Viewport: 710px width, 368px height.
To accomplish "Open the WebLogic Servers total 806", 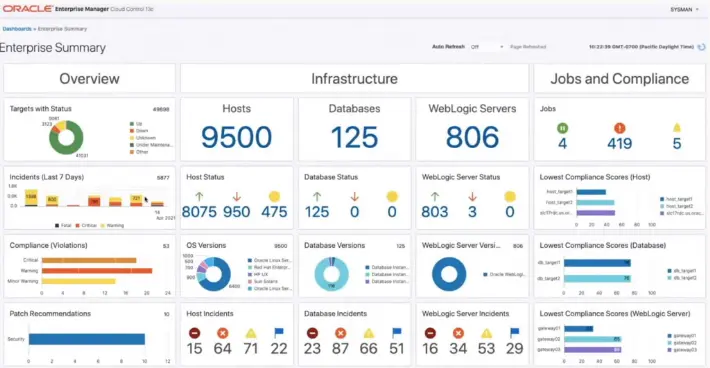I will (472, 137).
